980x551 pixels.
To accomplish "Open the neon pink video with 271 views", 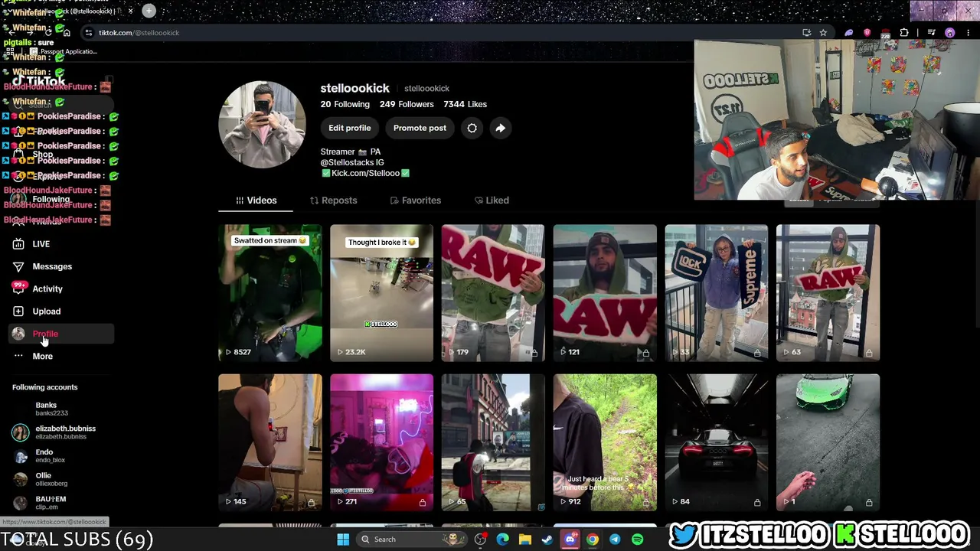I will (381, 442).
